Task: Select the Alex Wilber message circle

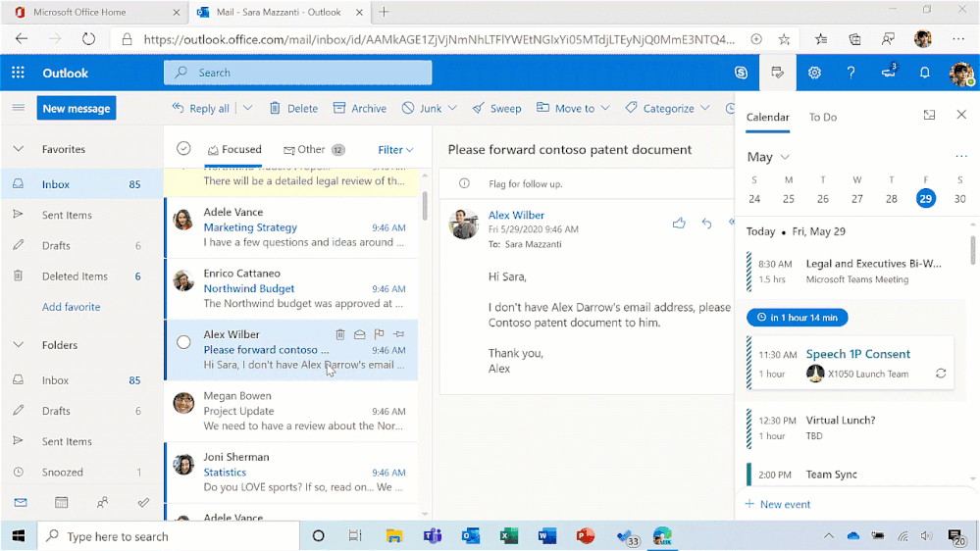Action: click(183, 342)
